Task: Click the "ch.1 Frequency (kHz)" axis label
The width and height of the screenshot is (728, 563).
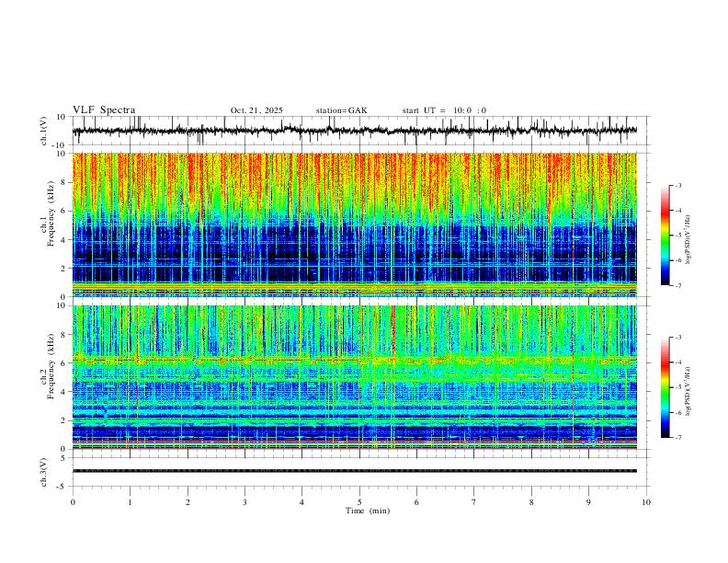Action: [x=47, y=213]
